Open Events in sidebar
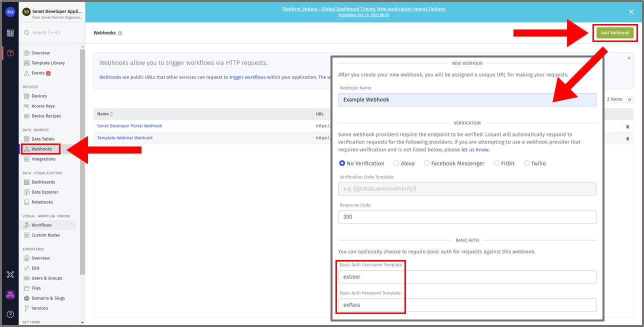The height and width of the screenshot is (327, 644). [38, 73]
